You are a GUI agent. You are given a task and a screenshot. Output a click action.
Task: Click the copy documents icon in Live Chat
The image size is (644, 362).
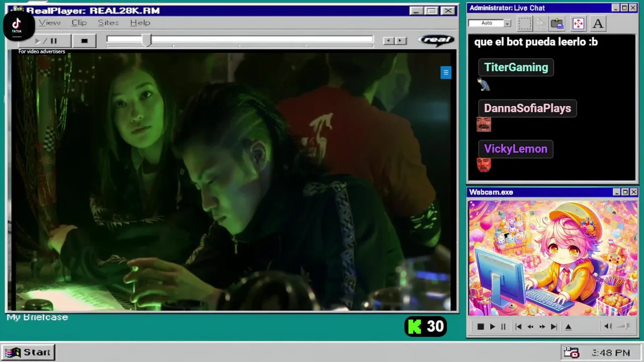[x=541, y=23]
